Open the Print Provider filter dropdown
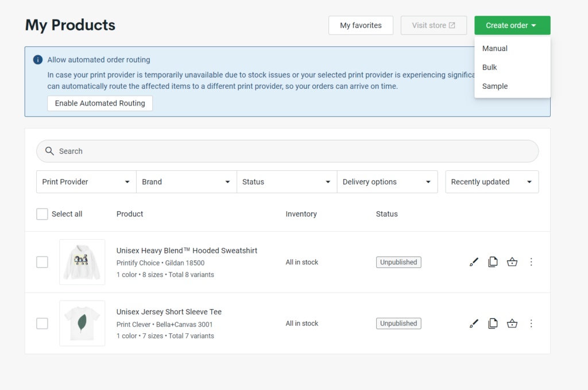The width and height of the screenshot is (588, 390). (86, 181)
